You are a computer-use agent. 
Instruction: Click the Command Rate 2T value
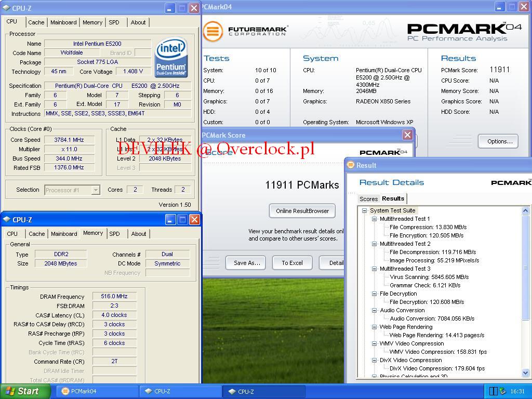click(x=114, y=362)
